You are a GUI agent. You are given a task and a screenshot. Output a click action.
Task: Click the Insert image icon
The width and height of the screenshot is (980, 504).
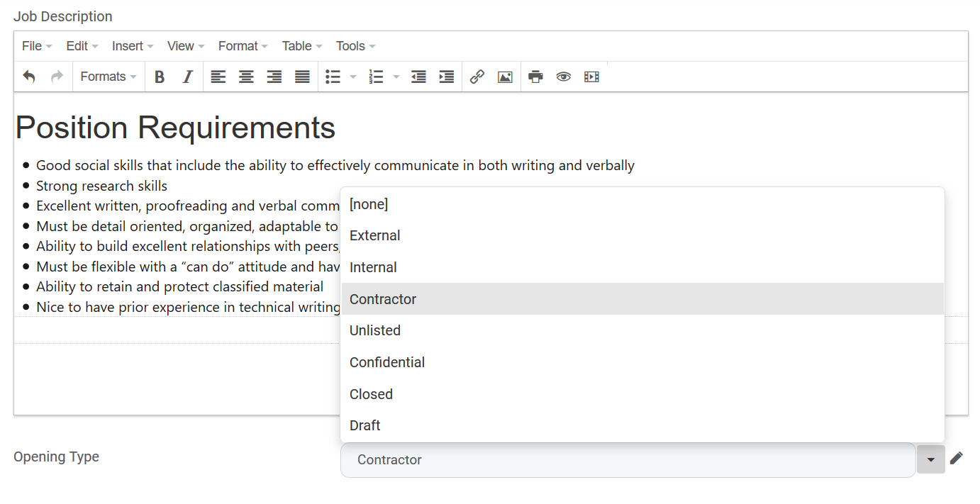[x=505, y=77]
